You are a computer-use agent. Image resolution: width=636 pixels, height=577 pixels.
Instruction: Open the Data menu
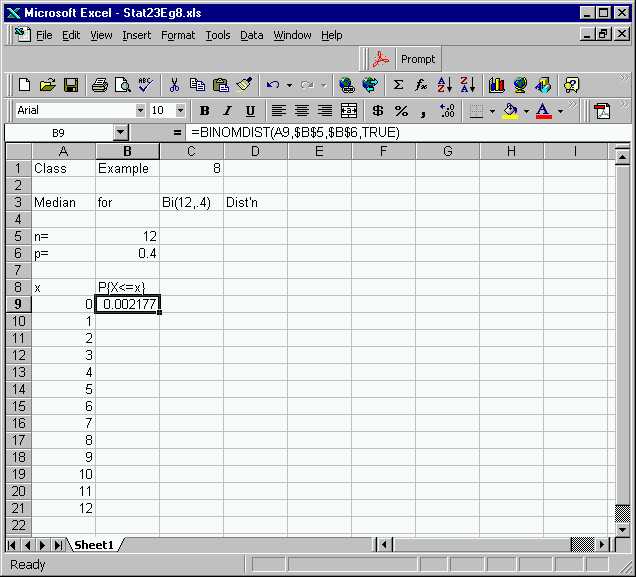click(251, 35)
